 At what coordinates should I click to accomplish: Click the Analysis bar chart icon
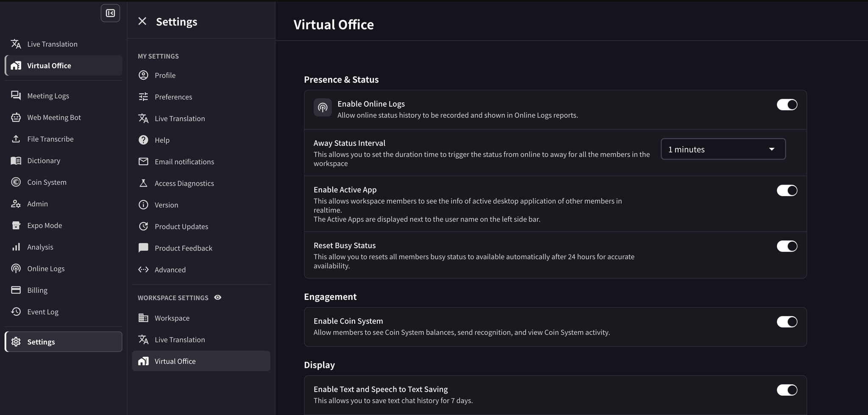pos(16,247)
